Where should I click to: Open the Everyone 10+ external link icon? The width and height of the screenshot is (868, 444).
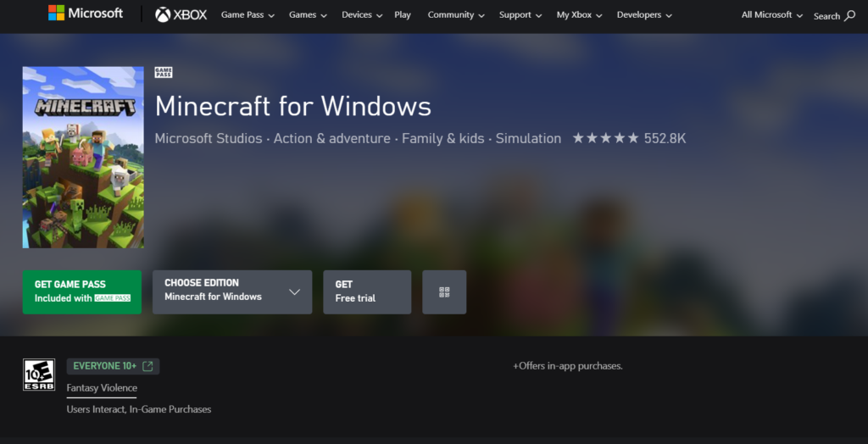pos(147,366)
